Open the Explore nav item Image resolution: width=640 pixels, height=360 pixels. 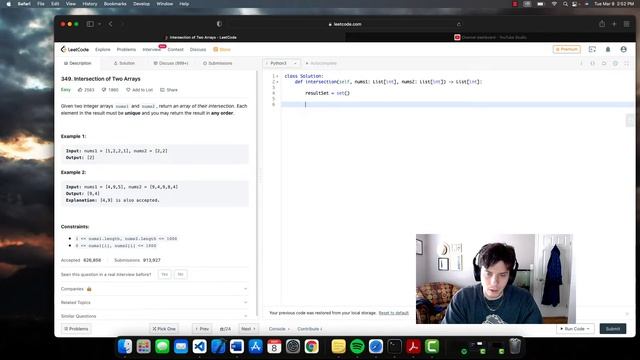(102, 49)
